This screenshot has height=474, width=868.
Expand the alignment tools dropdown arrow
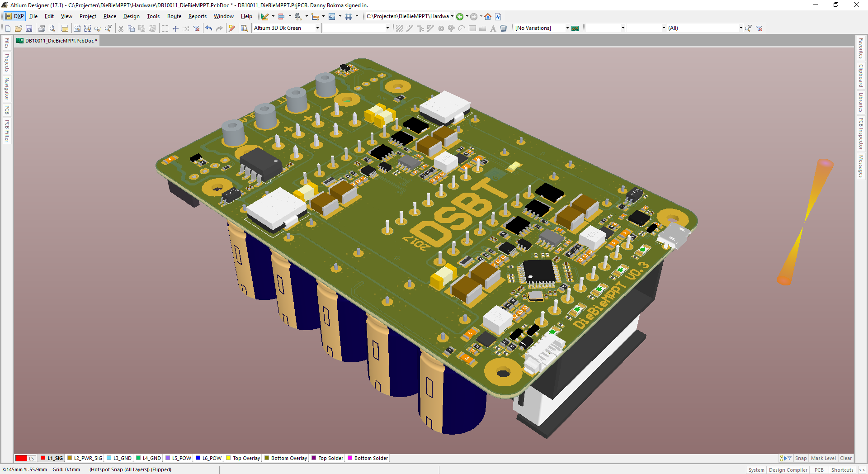(290, 16)
